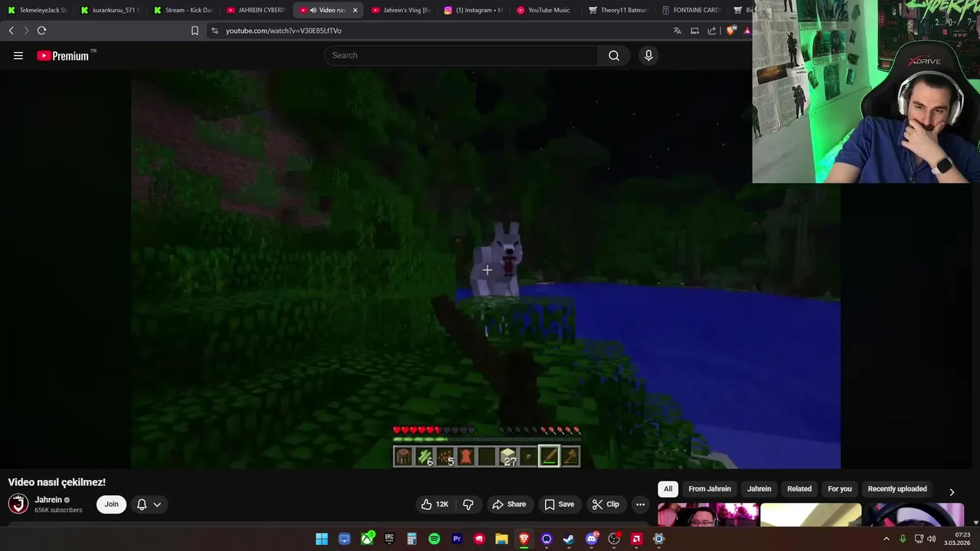Switch to Stream - Kick Dashboard tab

coord(183,10)
